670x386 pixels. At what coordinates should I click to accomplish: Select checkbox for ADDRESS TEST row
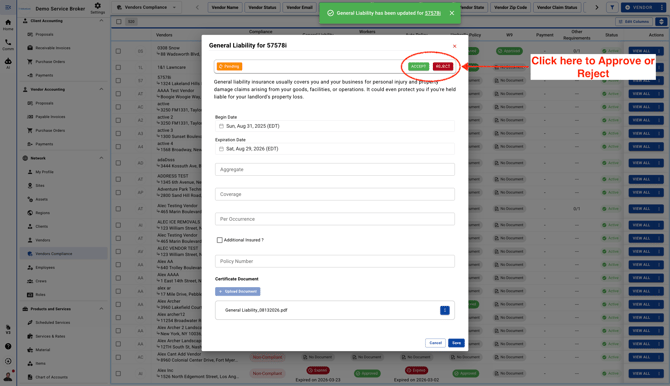click(x=118, y=179)
